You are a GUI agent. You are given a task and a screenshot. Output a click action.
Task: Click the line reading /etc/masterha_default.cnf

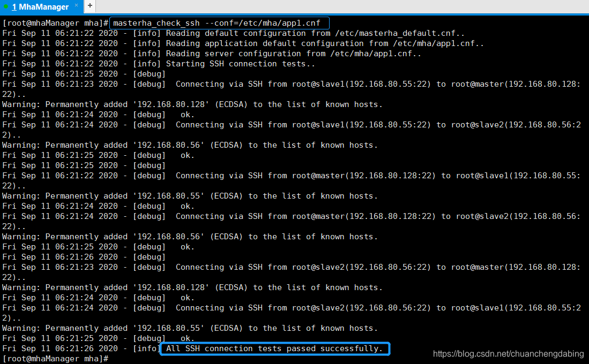coord(233,33)
